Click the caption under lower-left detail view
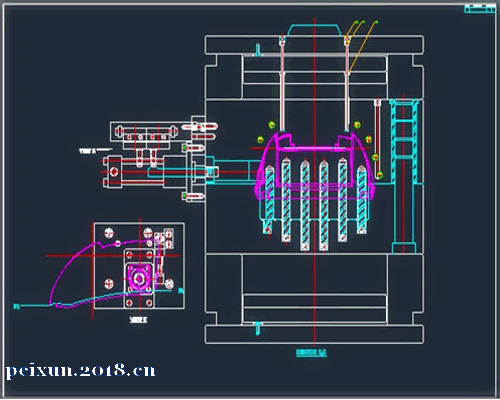Viewport: 500px width, 400px height. [138, 320]
